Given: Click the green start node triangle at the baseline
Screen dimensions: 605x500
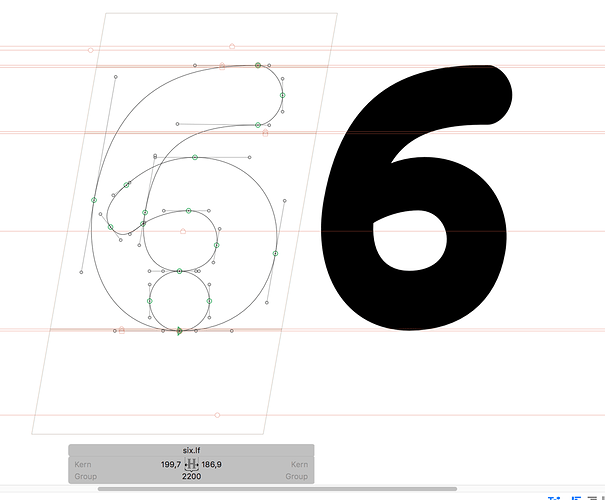Looking at the screenshot, I should point(178,329).
